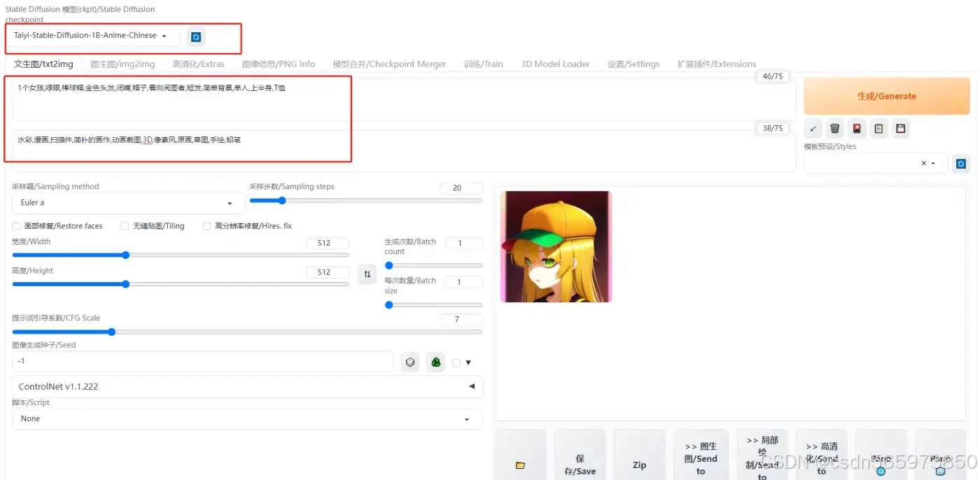Image resolution: width=980 pixels, height=480 pixels.
Task: Click the arrow icon to read last parameters
Action: click(813, 128)
